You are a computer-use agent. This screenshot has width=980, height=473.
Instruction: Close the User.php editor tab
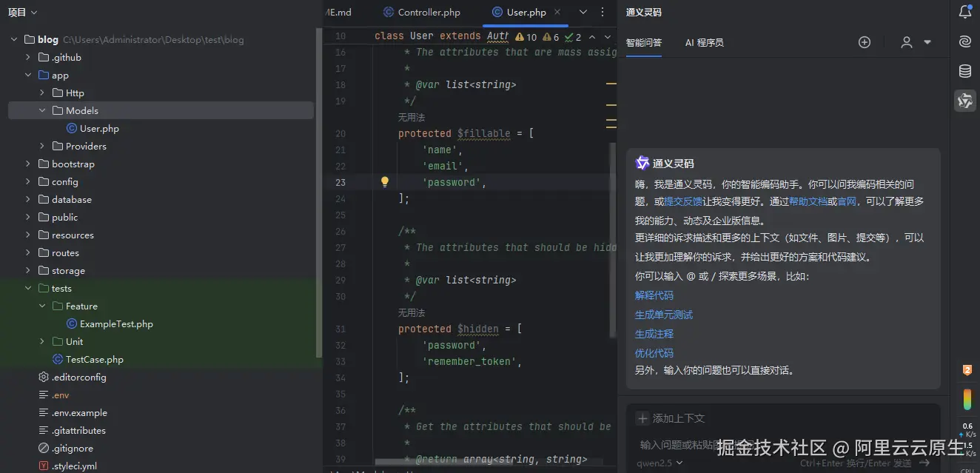(x=557, y=12)
